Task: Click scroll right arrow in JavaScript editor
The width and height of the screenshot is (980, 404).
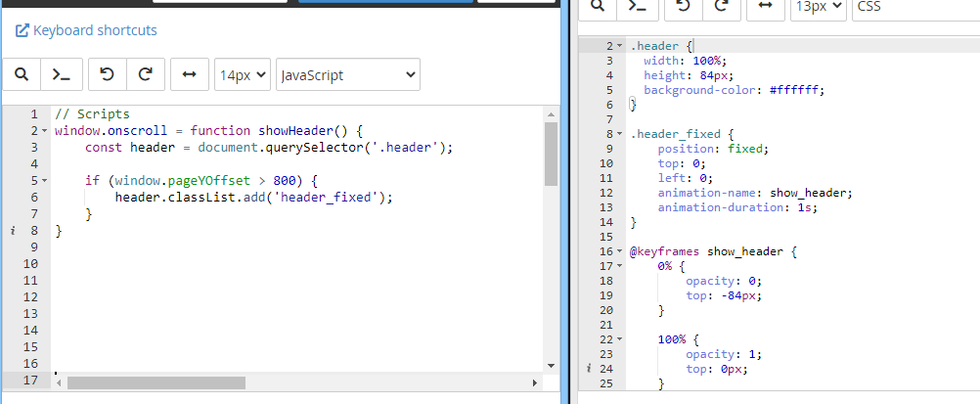Action: [534, 382]
